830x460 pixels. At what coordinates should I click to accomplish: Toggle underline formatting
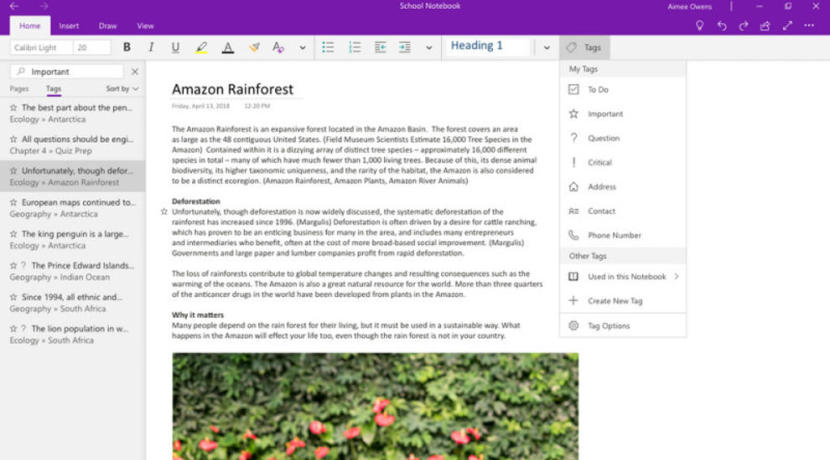[x=175, y=47]
